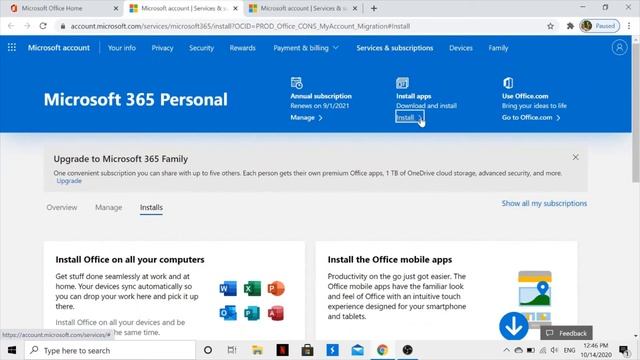Open the Mail app on the taskbar
This screenshot has width=640, height=360.
tap(358, 350)
